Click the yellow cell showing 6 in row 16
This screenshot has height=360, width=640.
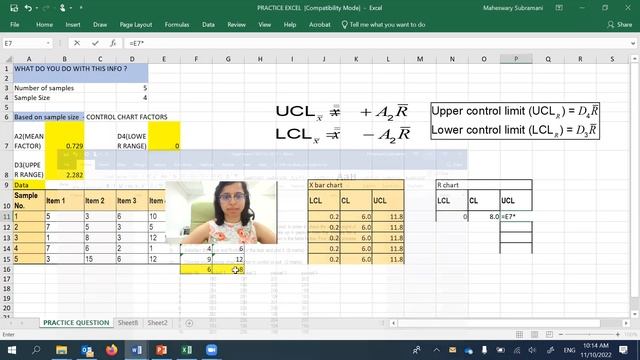196,269
